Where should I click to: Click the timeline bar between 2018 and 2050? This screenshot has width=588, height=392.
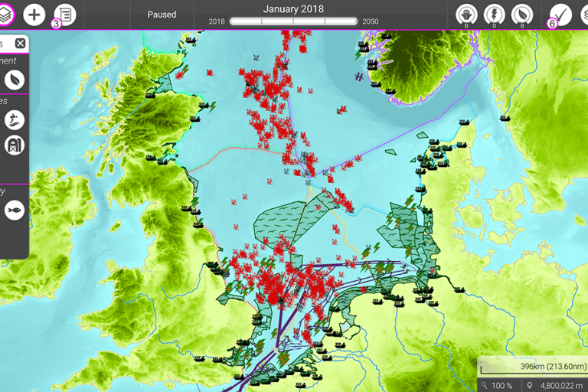[294, 21]
